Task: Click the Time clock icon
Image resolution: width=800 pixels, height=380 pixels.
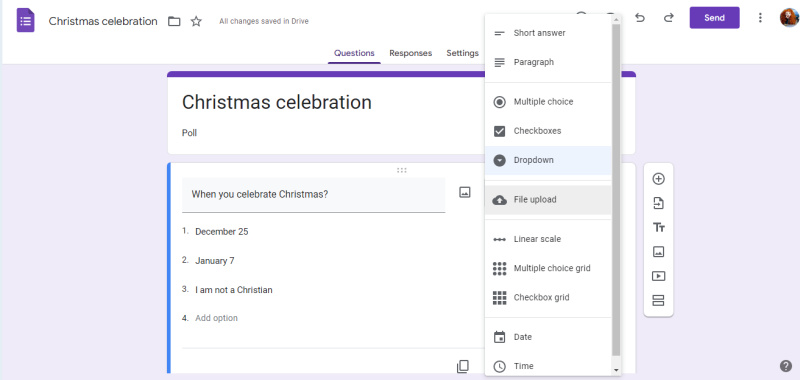Action: pos(499,366)
